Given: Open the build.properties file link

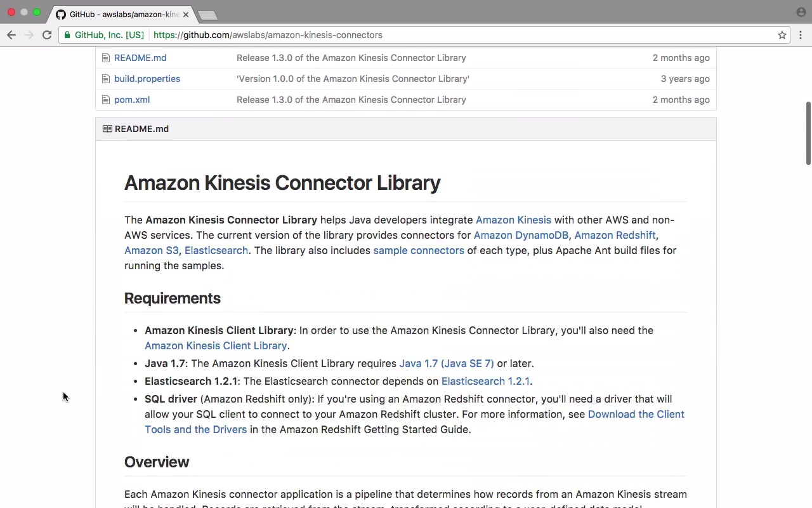Looking at the screenshot, I should click(x=147, y=79).
